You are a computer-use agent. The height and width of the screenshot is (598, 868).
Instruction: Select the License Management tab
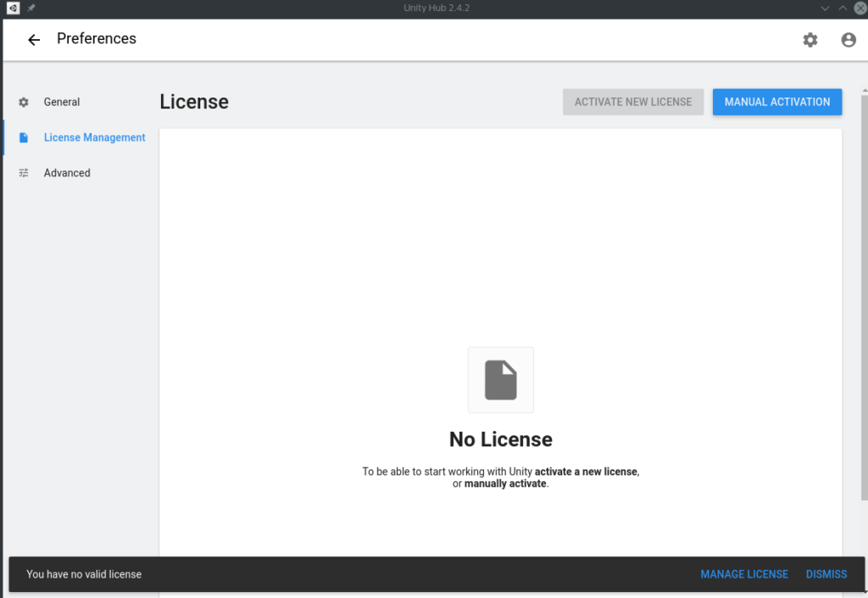(x=95, y=137)
